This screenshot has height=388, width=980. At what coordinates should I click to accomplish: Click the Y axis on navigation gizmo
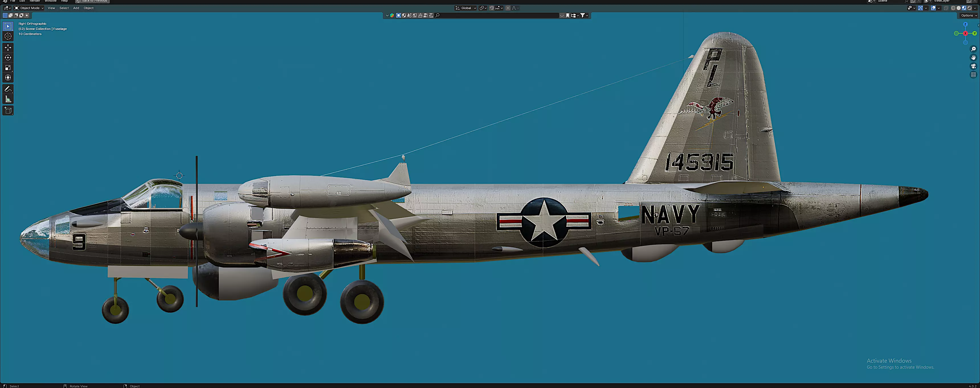tap(974, 34)
